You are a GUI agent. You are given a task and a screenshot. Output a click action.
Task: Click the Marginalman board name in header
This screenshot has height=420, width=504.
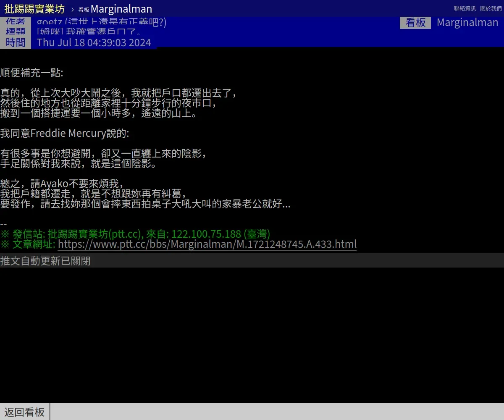coord(467,23)
